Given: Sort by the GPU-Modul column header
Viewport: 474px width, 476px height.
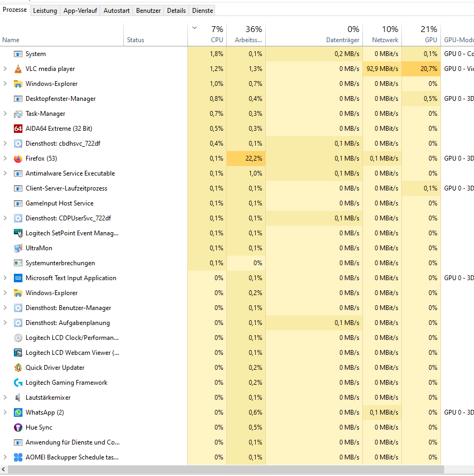Looking at the screenshot, I should [x=457, y=35].
